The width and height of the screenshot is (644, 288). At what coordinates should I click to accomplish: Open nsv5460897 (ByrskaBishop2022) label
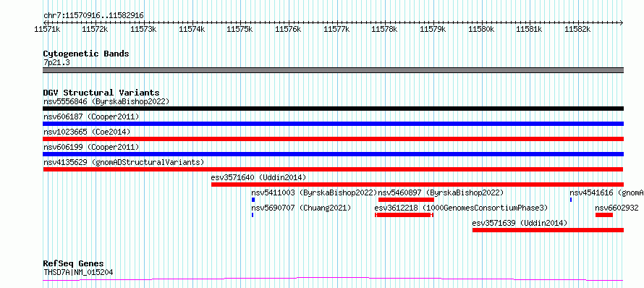pos(441,192)
